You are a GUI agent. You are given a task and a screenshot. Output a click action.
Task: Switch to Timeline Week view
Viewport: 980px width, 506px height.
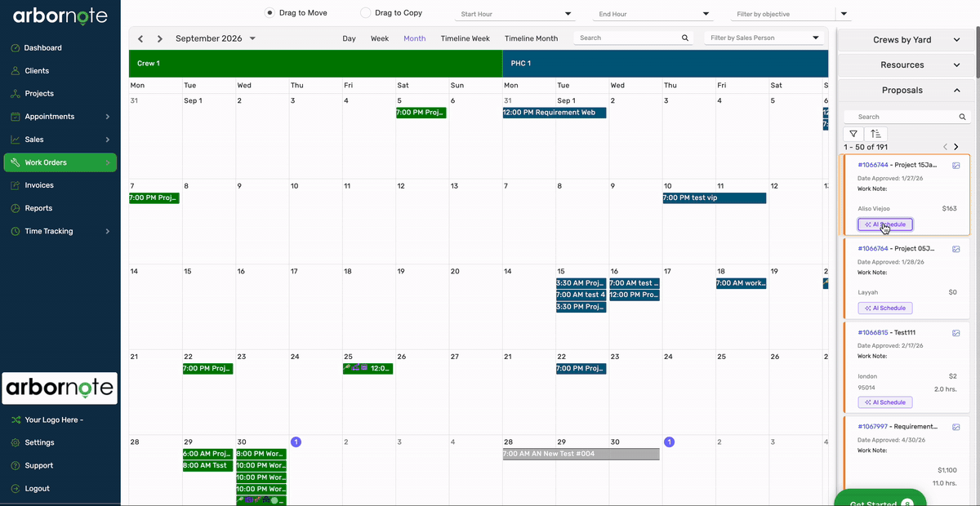465,38
